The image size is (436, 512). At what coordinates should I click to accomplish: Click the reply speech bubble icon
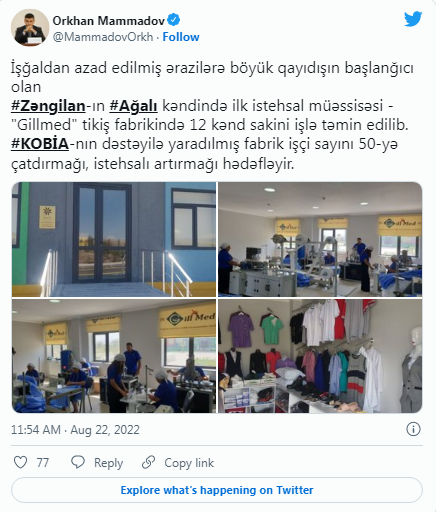tap(78, 462)
